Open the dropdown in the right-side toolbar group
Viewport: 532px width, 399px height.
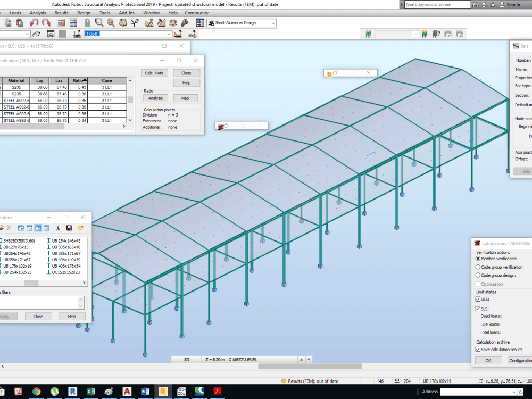(415, 34)
